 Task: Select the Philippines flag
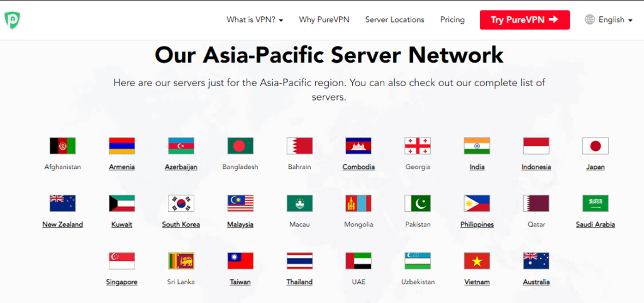477,203
